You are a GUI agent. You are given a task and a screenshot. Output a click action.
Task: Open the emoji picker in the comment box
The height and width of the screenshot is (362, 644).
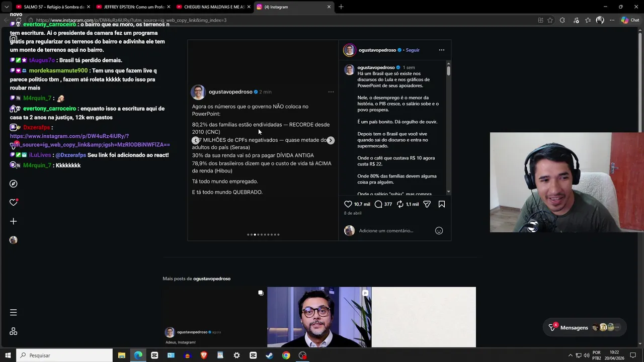click(439, 231)
